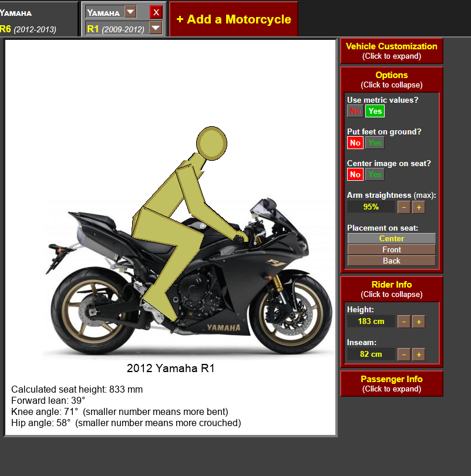Increase rider height with plus button
This screenshot has width=471, height=476.
point(419,322)
